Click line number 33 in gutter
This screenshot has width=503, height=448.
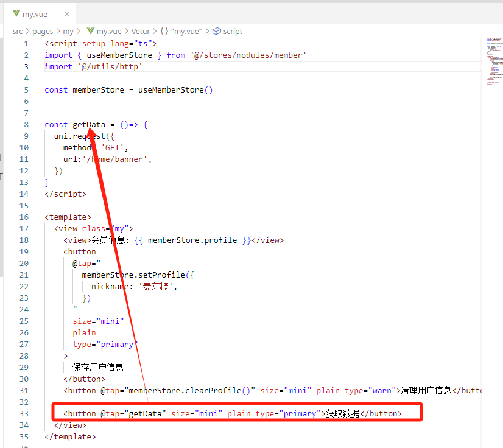[x=24, y=414]
